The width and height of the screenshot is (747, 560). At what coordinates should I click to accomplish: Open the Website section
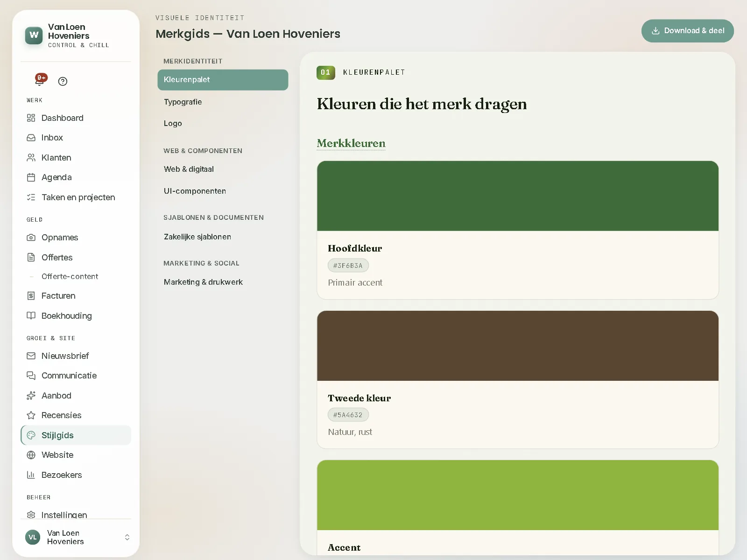click(x=76, y=455)
